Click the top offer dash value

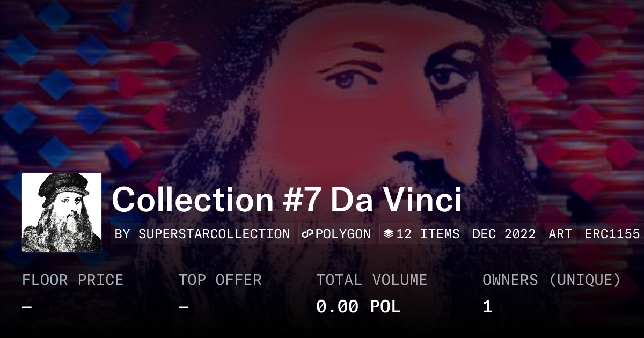(x=183, y=307)
